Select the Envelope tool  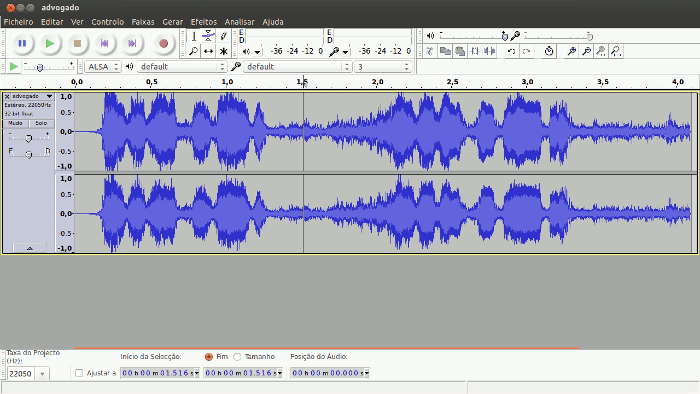click(x=208, y=36)
